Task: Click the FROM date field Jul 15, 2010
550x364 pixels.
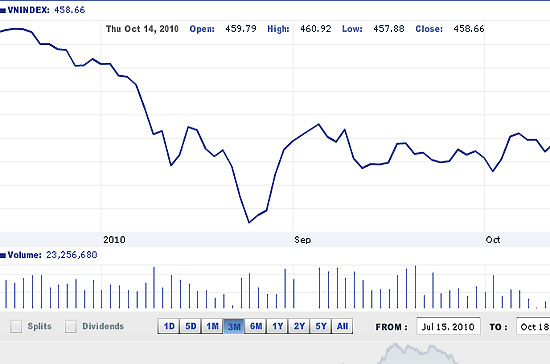Action: (448, 326)
